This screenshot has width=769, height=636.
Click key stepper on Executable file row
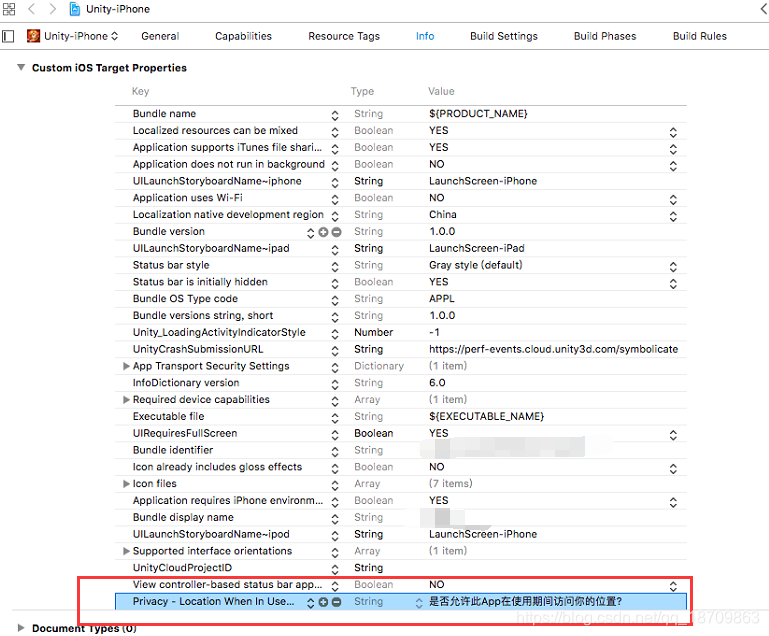tap(335, 418)
